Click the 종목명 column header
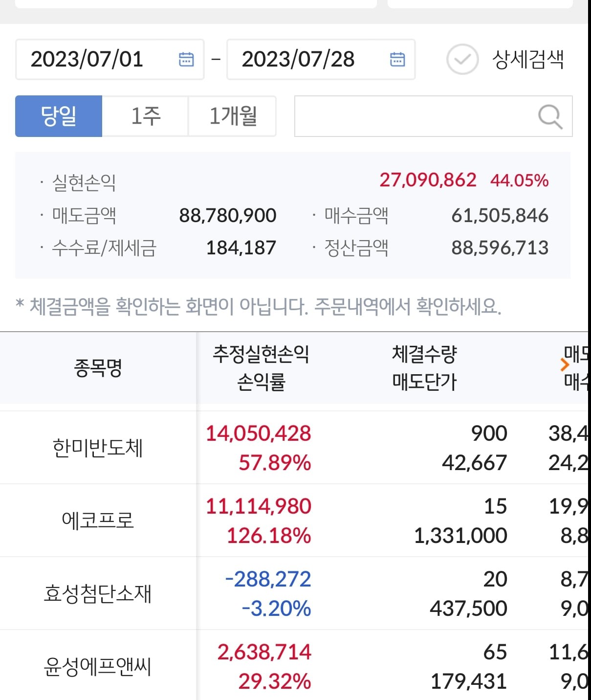591x700 pixels. coord(98,368)
